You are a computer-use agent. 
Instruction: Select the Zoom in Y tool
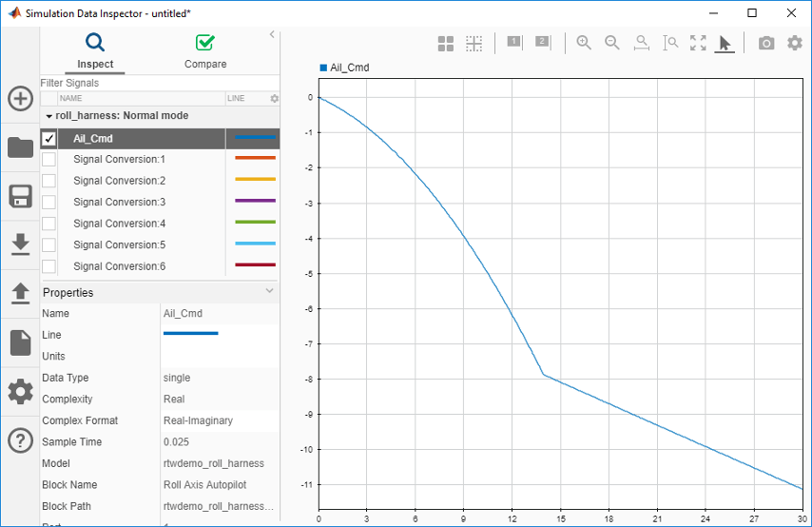(670, 43)
